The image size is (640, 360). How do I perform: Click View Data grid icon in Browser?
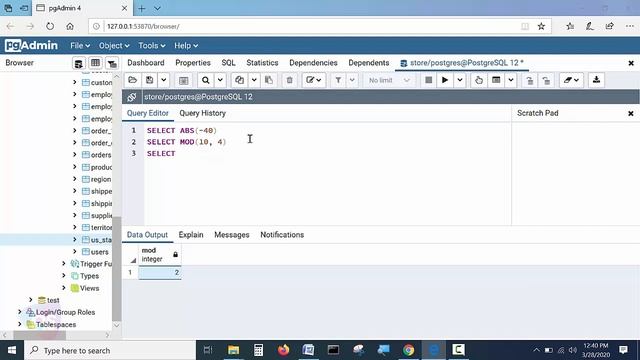pyautogui.click(x=95, y=63)
